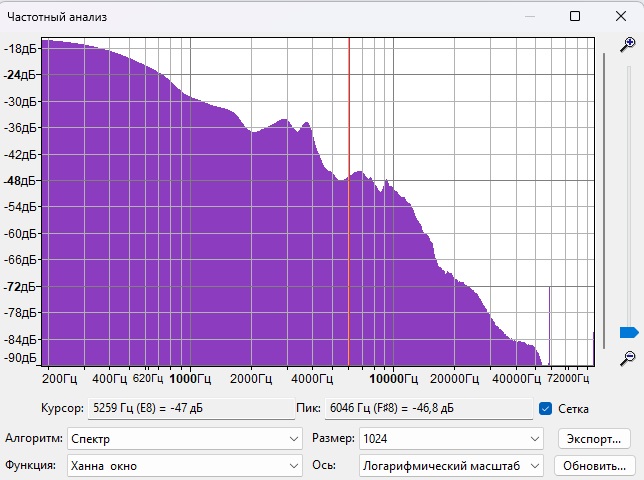This screenshot has height=480, width=644.
Task: Click the 620Гц frequency axis label
Action: tap(148, 379)
